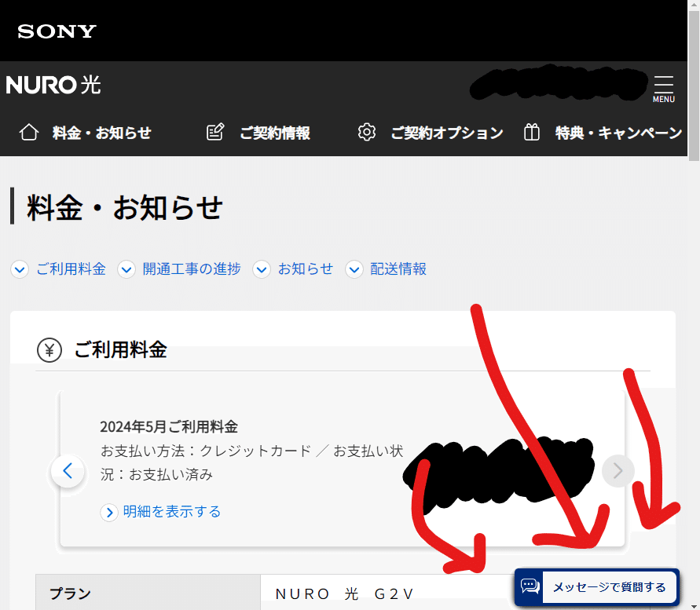Click the chevron circle before 配送情報

354,269
